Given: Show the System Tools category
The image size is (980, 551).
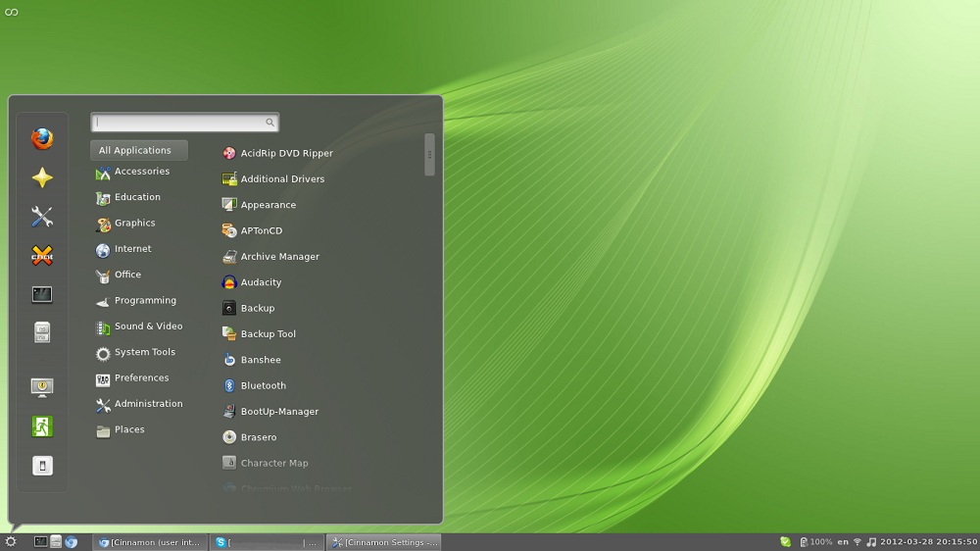Looking at the screenshot, I should 135,353.
